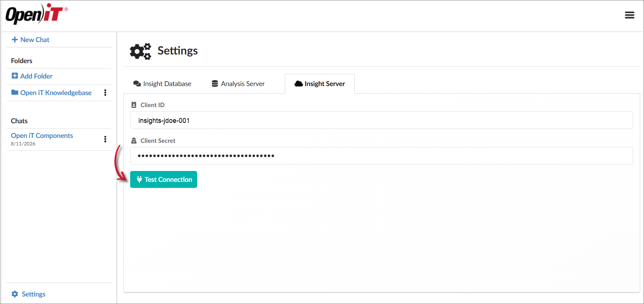Click the Client Secret label text

coord(158,141)
